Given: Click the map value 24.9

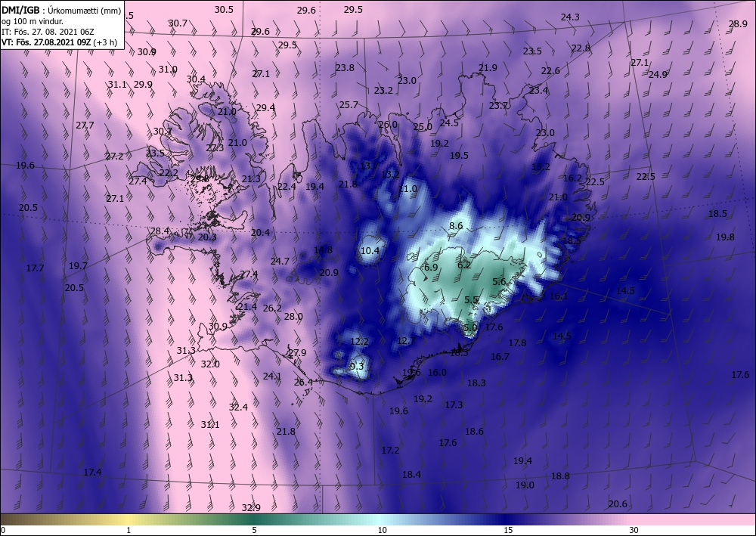Looking at the screenshot, I should point(658,75).
